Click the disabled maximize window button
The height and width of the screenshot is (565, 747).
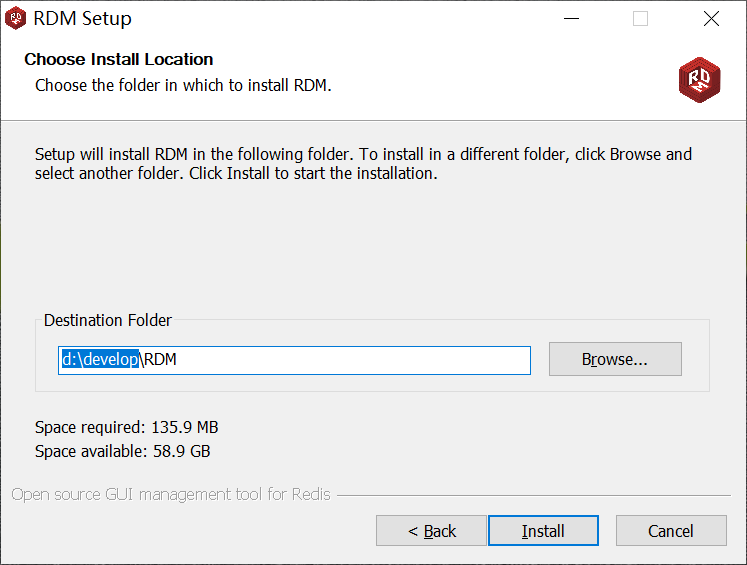pyautogui.click(x=640, y=19)
